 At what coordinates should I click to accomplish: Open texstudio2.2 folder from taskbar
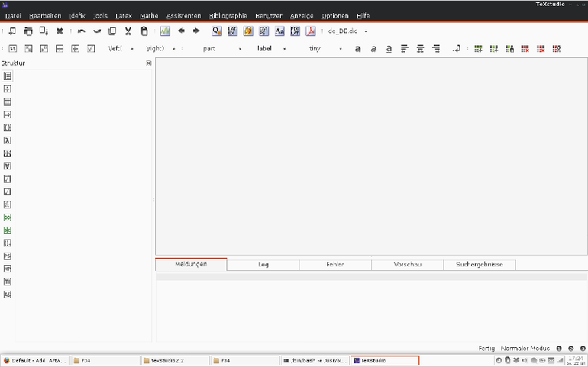176,361
